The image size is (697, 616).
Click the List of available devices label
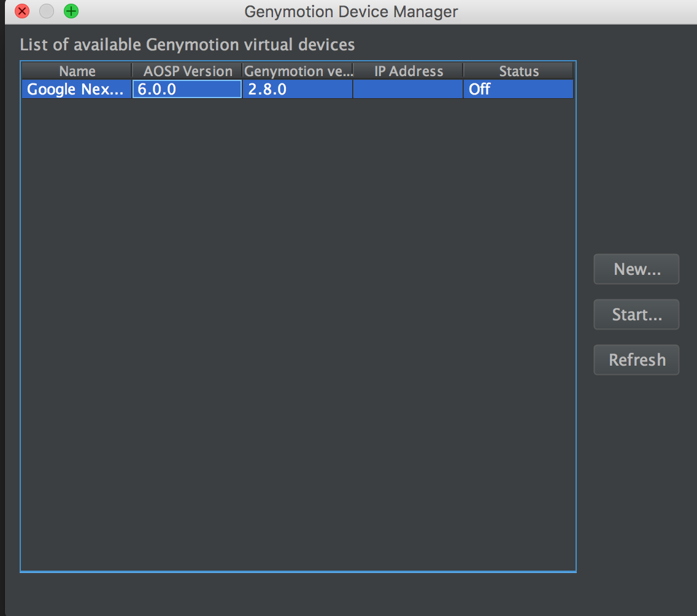point(187,45)
